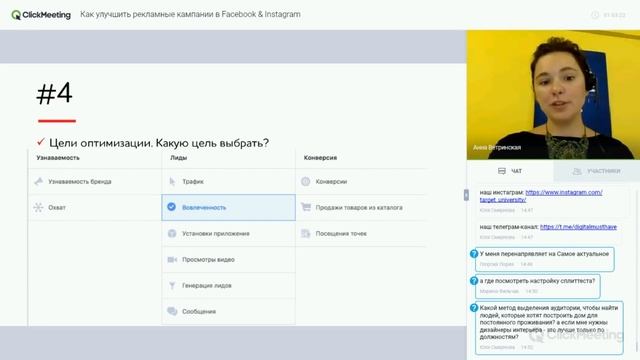
Task: Select the Охват objective
Action: [95, 207]
